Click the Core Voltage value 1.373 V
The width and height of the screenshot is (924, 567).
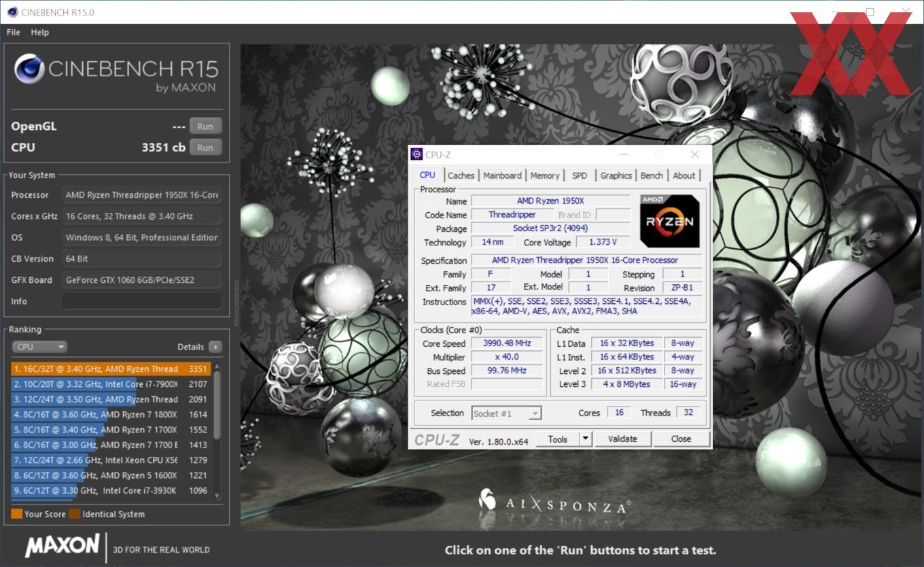pos(603,242)
